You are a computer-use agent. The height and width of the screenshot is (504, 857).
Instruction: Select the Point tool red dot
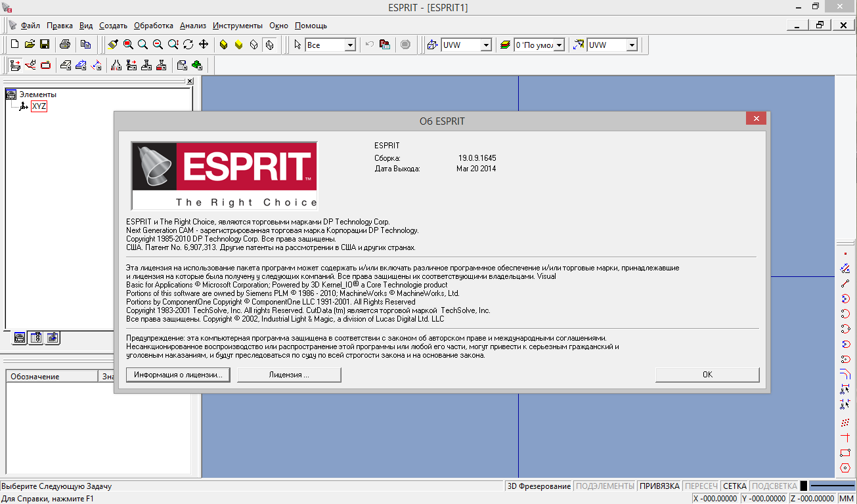coord(845,253)
